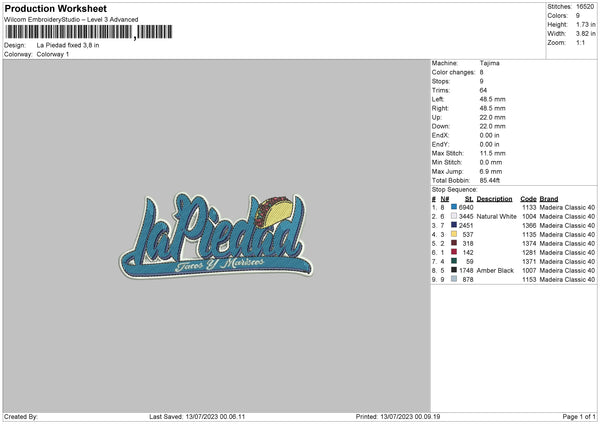Click the 'St.' column header
This screenshot has height=424, width=600.
[469, 199]
